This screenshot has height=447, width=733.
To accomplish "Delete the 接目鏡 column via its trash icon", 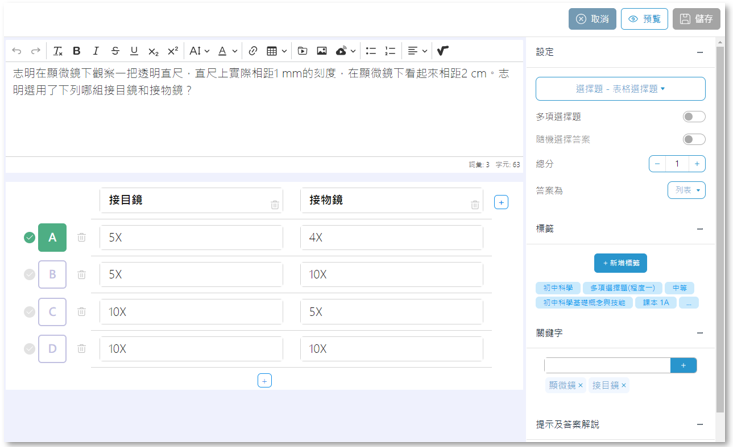I will pyautogui.click(x=275, y=204).
